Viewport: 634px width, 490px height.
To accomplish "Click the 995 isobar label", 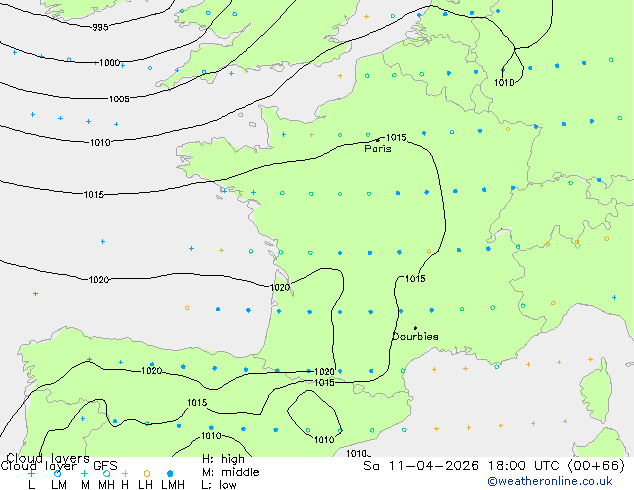I will point(100,27).
